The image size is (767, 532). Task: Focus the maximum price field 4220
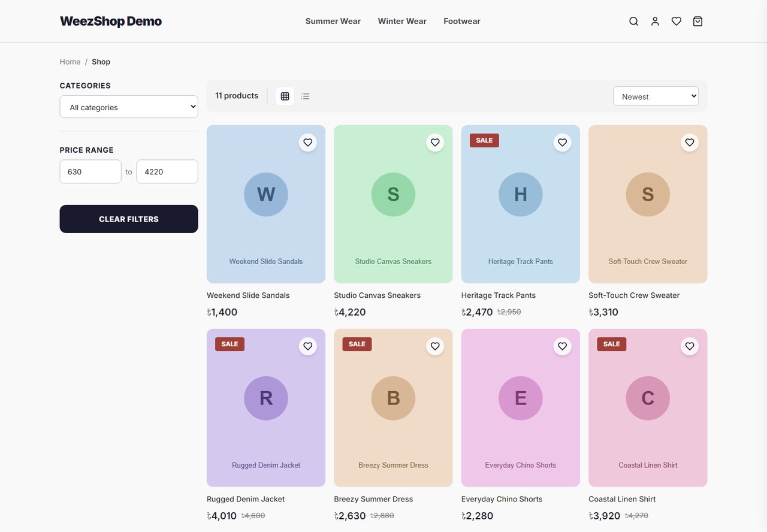click(x=167, y=171)
